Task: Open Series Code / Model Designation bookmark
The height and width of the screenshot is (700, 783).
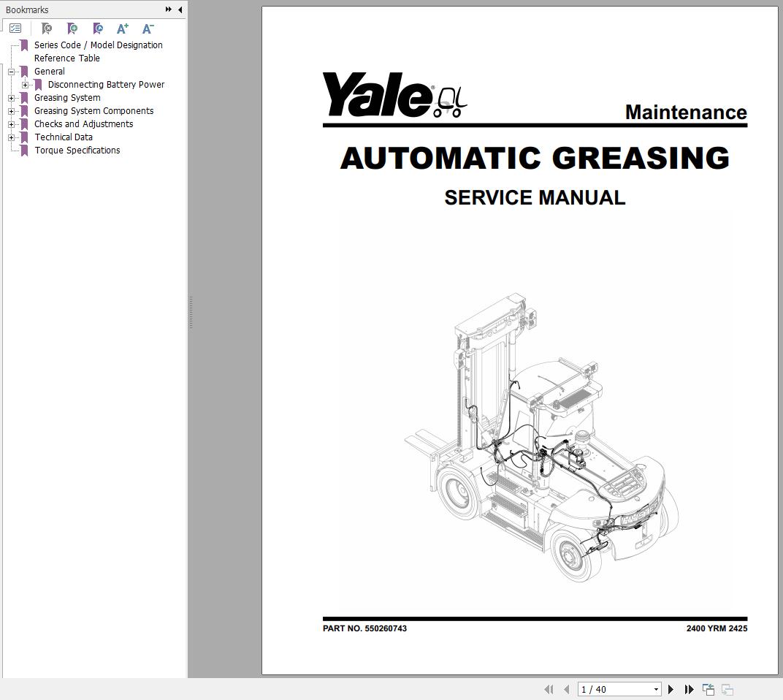Action: click(99, 51)
